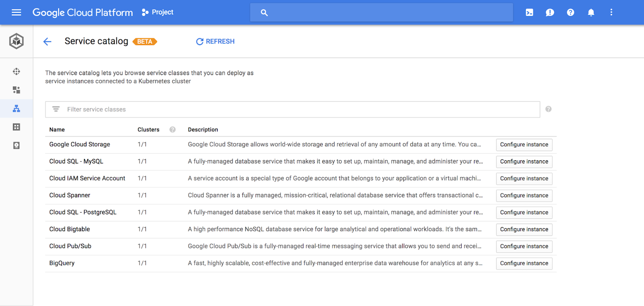This screenshot has height=306, width=644.
Task: Open the three-dot more options menu
Action: 611,12
